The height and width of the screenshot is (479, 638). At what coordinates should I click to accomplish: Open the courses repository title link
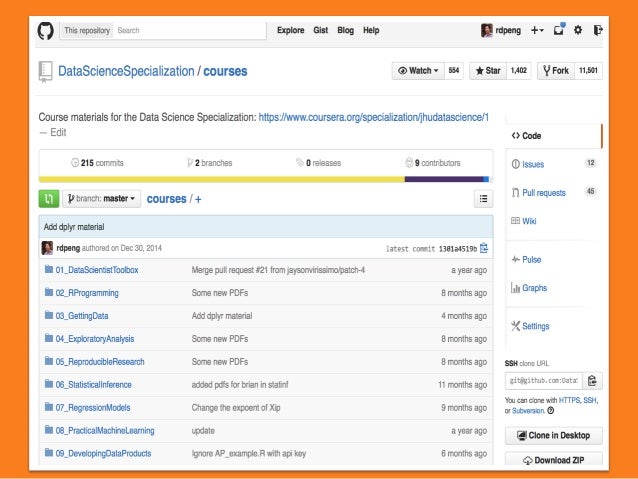225,71
